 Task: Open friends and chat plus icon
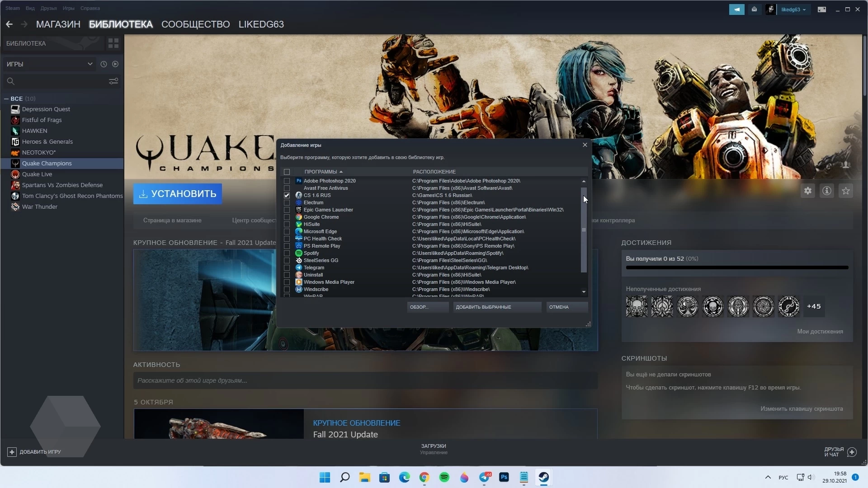852,452
